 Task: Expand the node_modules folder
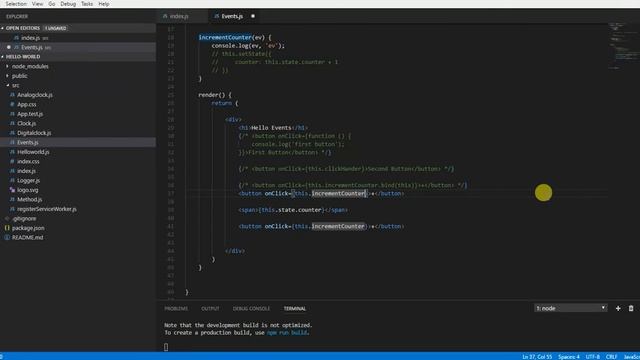click(x=30, y=66)
